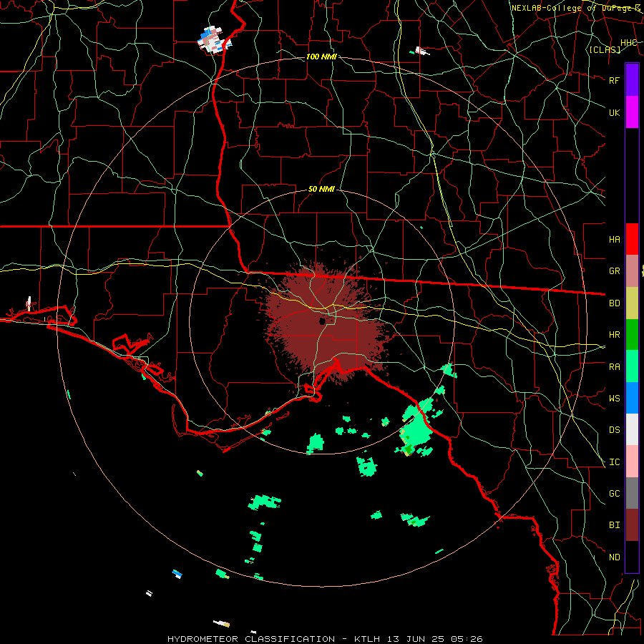The width and height of the screenshot is (644, 644).
Task: Click the WS legend label
Action: coord(614,399)
